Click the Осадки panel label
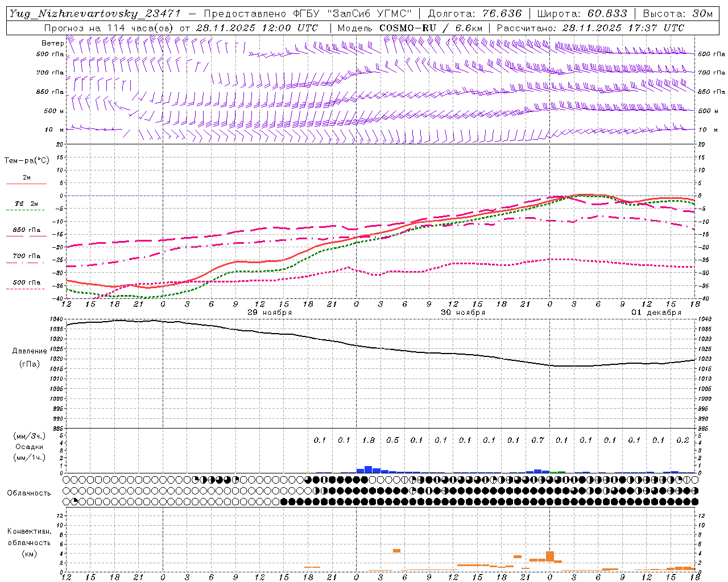The height and width of the screenshot is (582, 728). pos(30,447)
